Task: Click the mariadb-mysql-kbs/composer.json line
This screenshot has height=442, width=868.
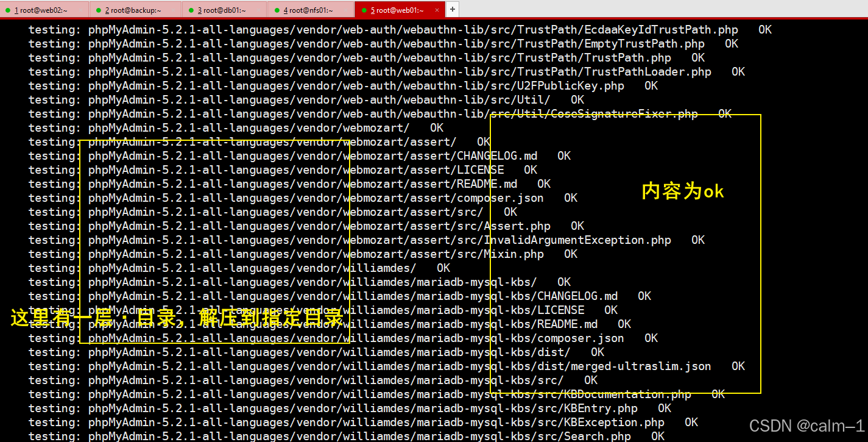Action: (x=343, y=338)
